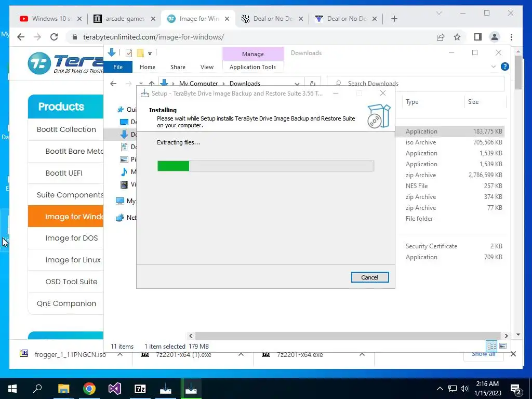Click Search Downloads field
The width and height of the screenshot is (532, 399).
coord(416,84)
